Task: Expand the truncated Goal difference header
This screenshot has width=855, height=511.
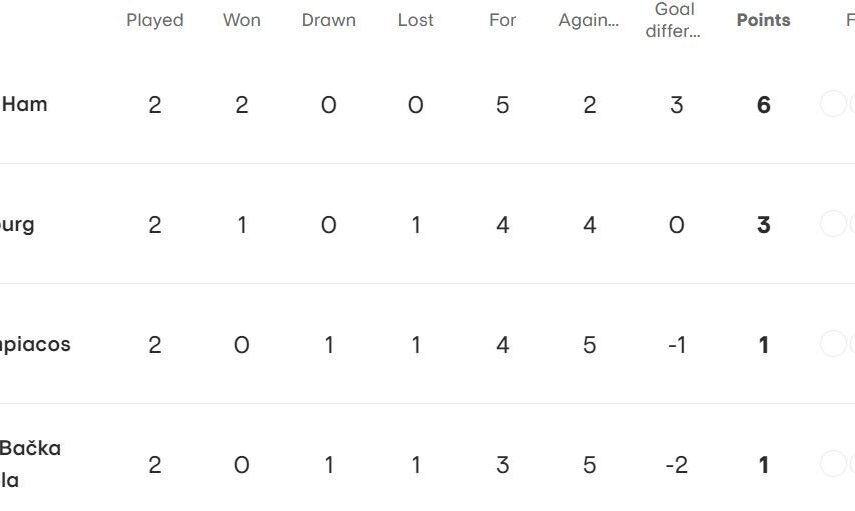Action: coord(674,20)
